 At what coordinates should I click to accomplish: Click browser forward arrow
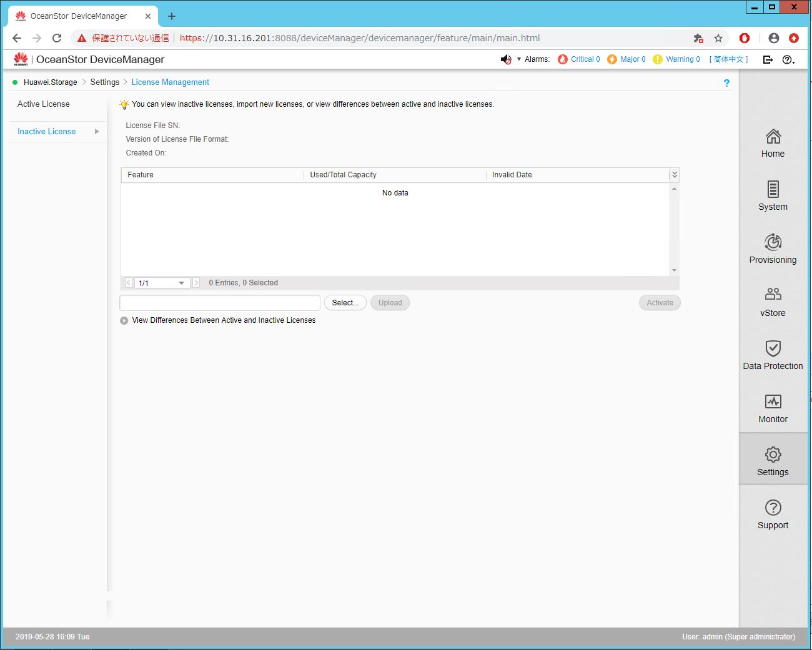pos(37,38)
